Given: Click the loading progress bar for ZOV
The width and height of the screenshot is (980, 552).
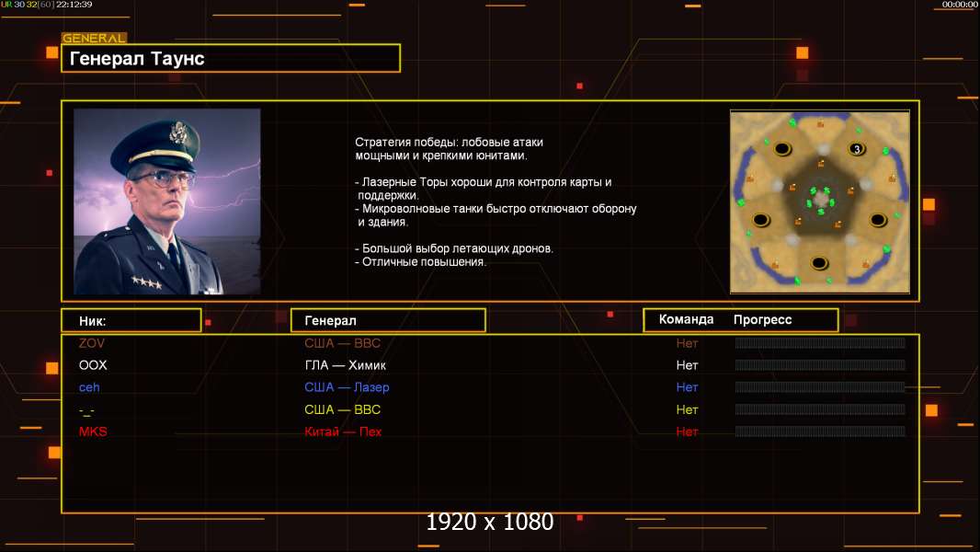Looking at the screenshot, I should point(820,342).
